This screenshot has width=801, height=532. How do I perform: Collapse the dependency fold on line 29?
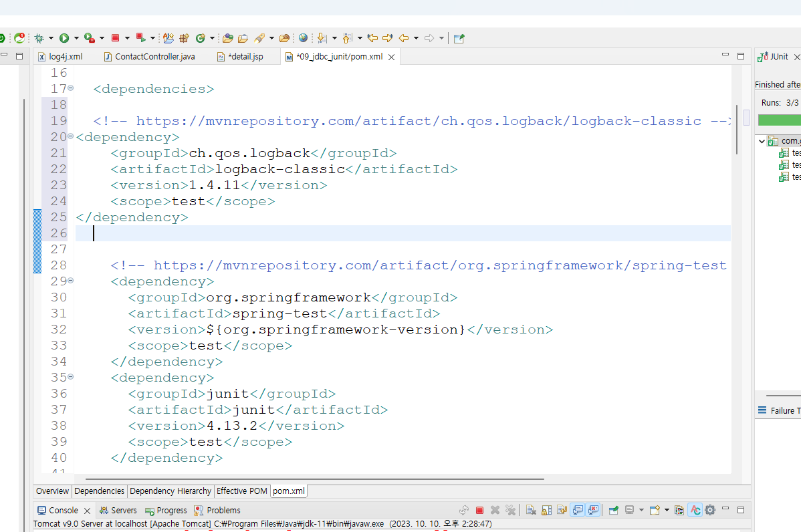(70, 280)
